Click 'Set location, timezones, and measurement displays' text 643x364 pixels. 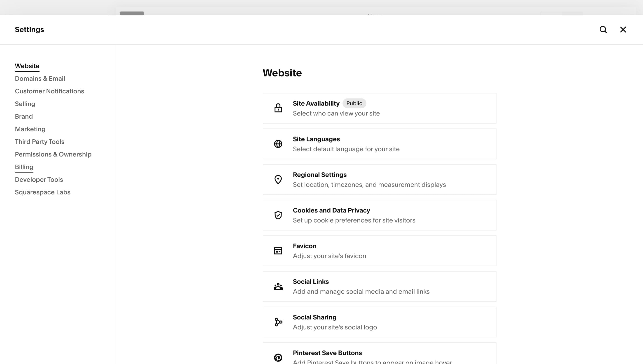point(369,185)
